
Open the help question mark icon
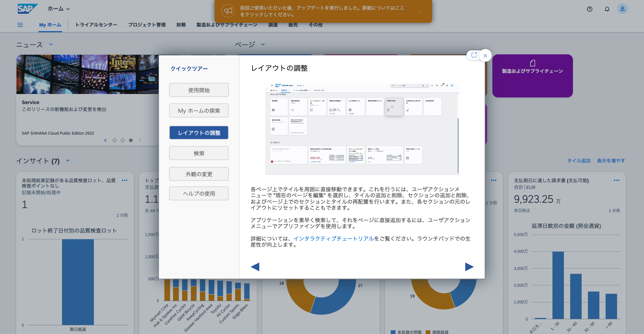tap(590, 9)
